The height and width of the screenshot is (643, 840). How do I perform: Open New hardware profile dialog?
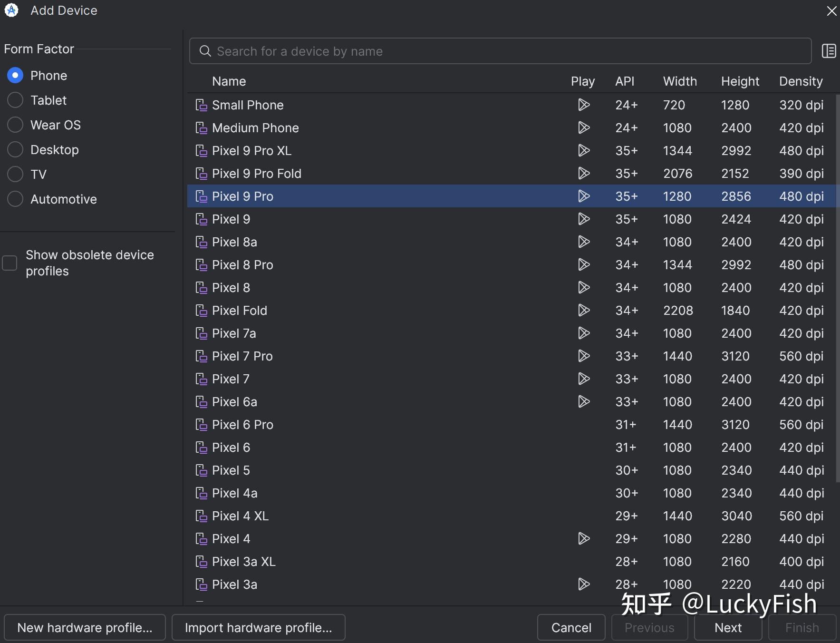85,627
